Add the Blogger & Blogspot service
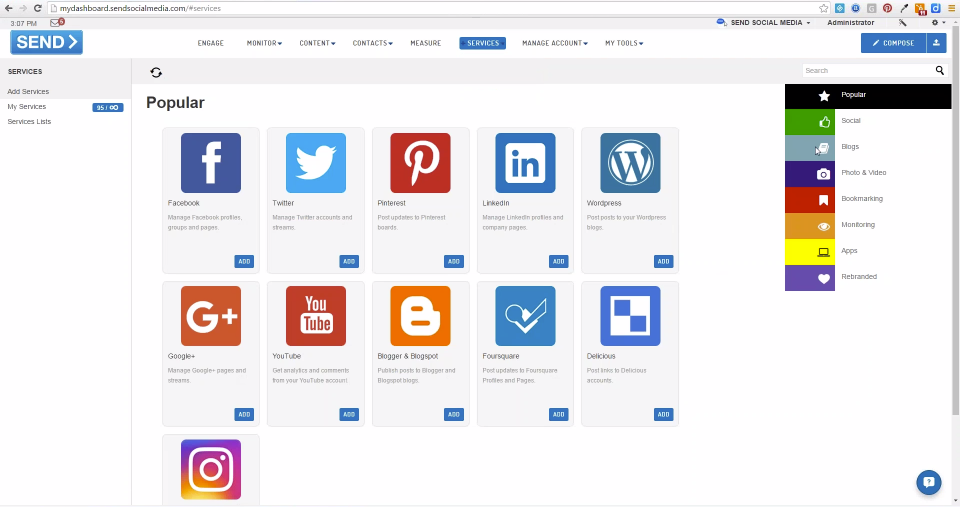 tap(454, 415)
